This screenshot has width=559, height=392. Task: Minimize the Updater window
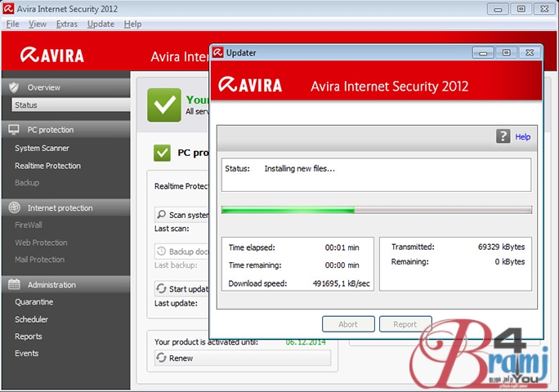483,53
